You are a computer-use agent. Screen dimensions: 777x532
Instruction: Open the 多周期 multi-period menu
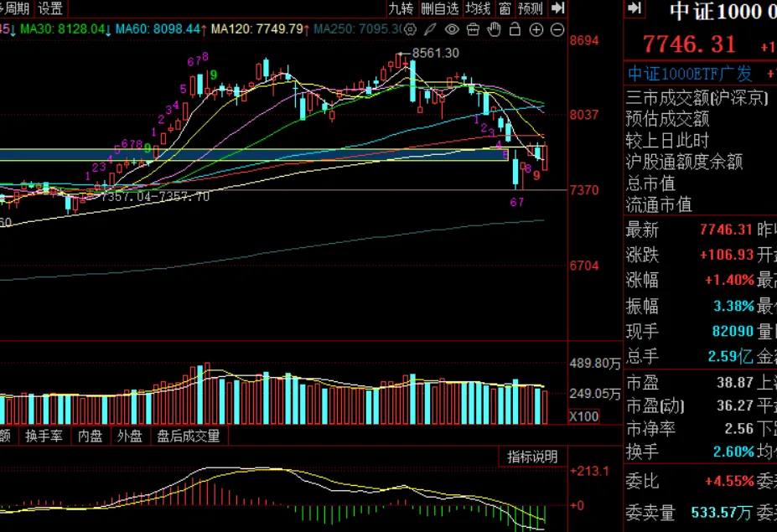[15, 8]
